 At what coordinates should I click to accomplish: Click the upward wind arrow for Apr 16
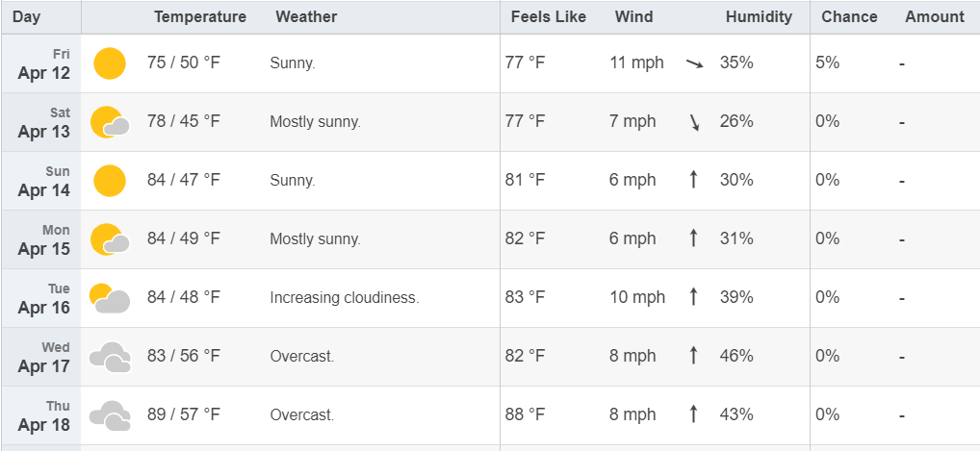(x=692, y=297)
